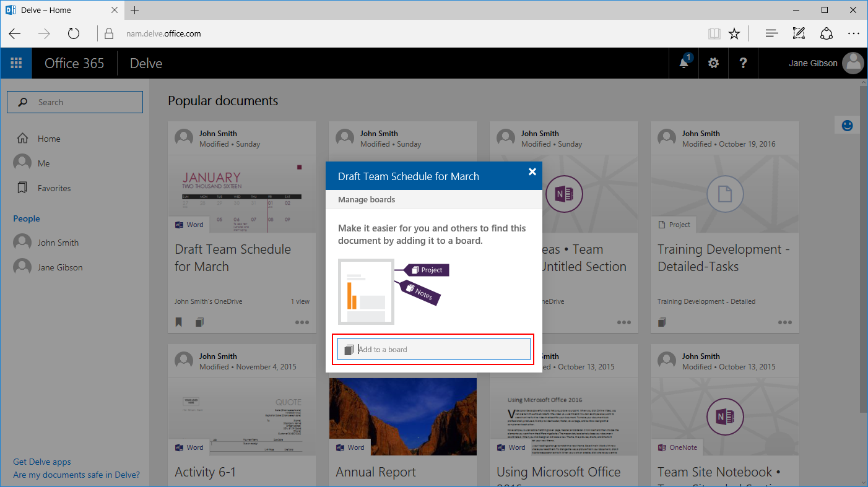This screenshot has height=487, width=868.
Task: Click the Delve search box
Action: point(75,102)
